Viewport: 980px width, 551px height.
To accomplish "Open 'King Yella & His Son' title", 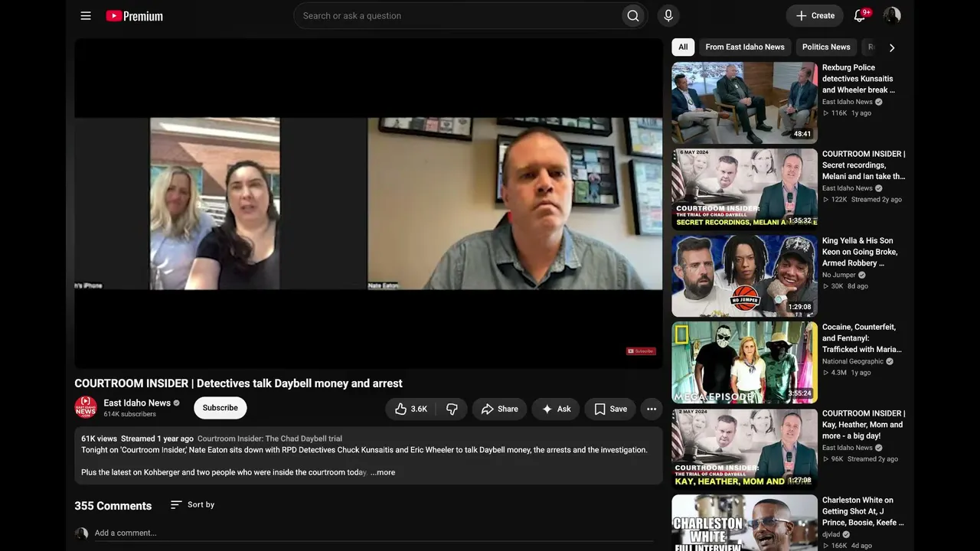I will 860,252.
